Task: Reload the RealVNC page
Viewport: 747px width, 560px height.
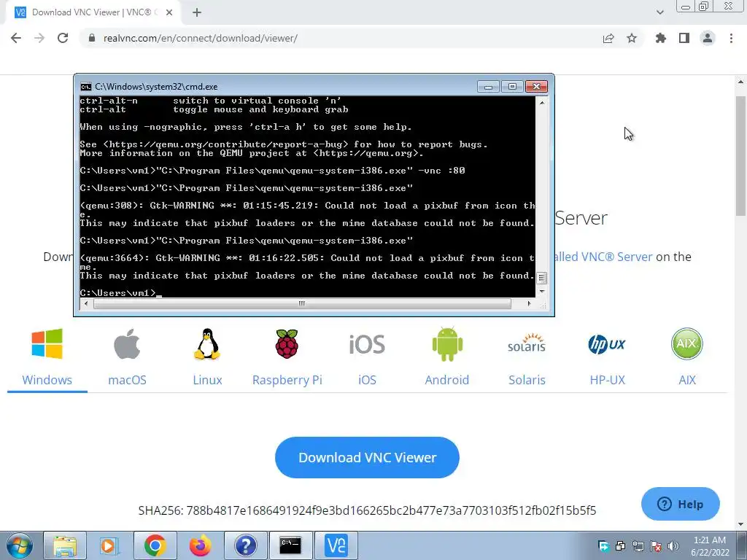Action: 63,38
